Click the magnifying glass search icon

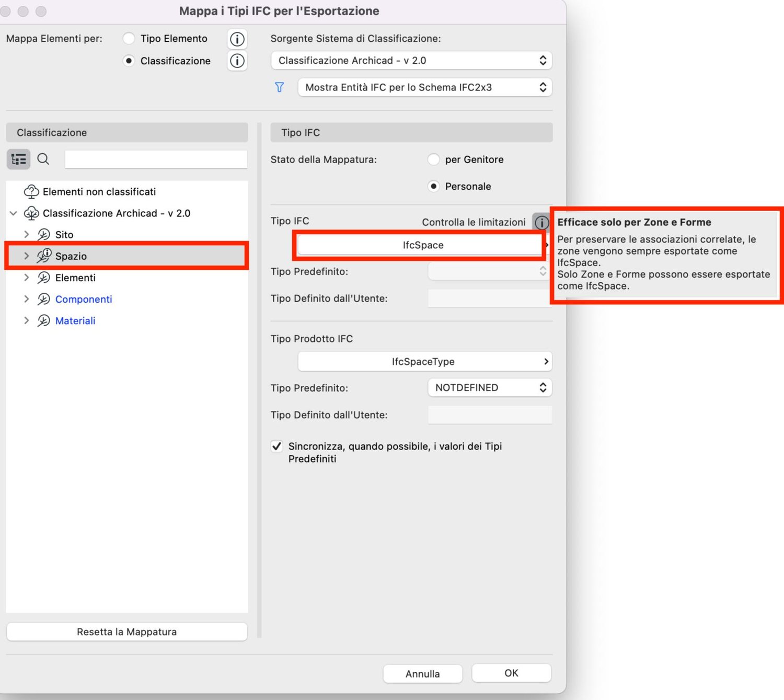[43, 159]
